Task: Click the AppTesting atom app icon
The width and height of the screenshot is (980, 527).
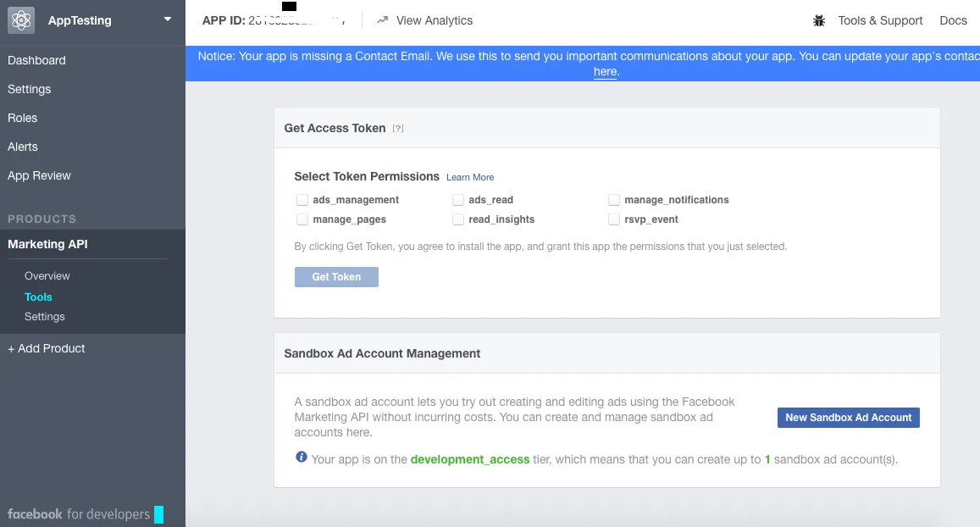Action: [x=20, y=20]
